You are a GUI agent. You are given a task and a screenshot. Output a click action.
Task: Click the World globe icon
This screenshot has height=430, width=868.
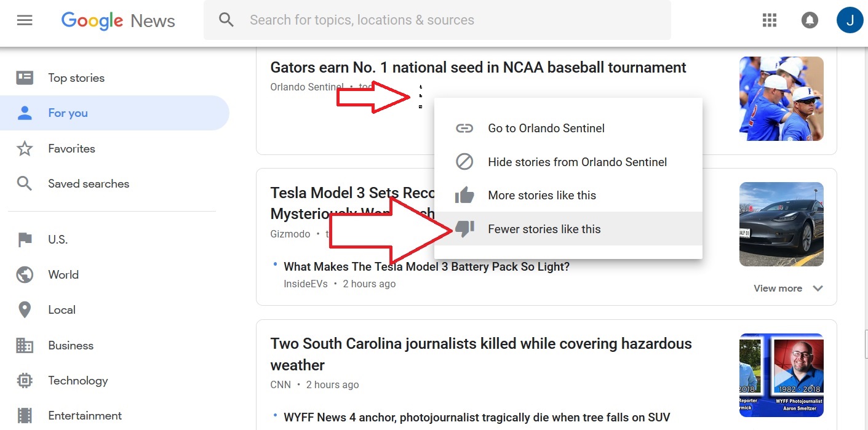tap(25, 274)
